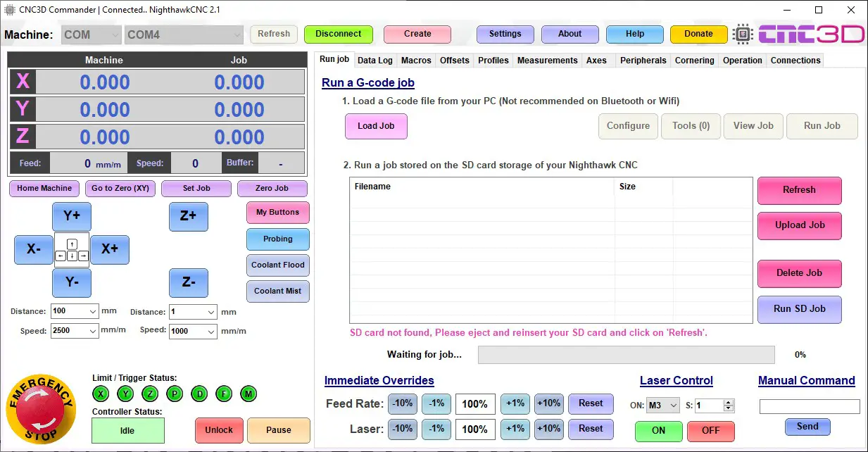Click Zero Job

pyautogui.click(x=272, y=189)
